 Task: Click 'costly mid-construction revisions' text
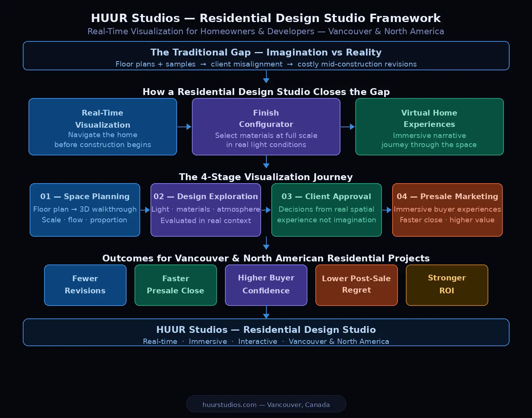click(x=357, y=64)
